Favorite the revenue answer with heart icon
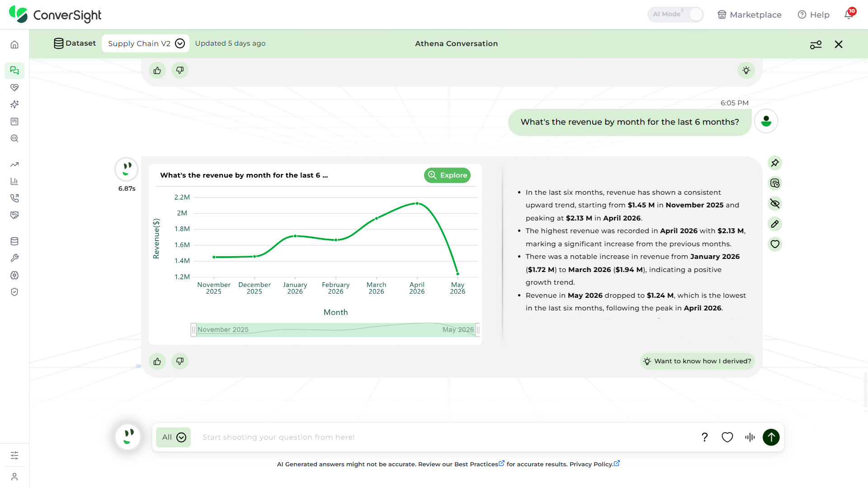This screenshot has height=488, width=868. [x=775, y=244]
